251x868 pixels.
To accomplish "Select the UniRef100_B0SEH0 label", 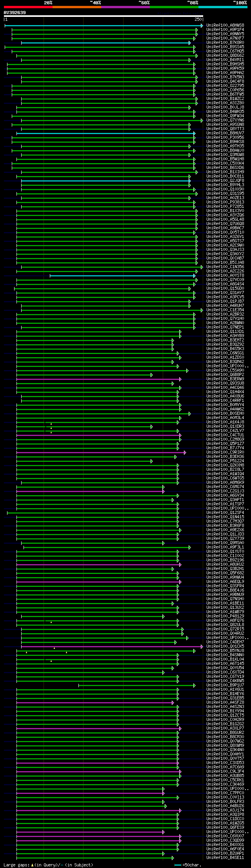I will coord(225,414).
